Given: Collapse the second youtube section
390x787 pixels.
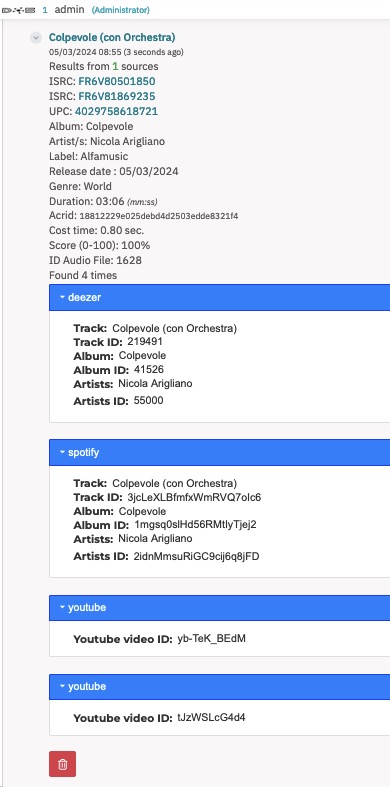Looking at the screenshot, I should 219,686.
